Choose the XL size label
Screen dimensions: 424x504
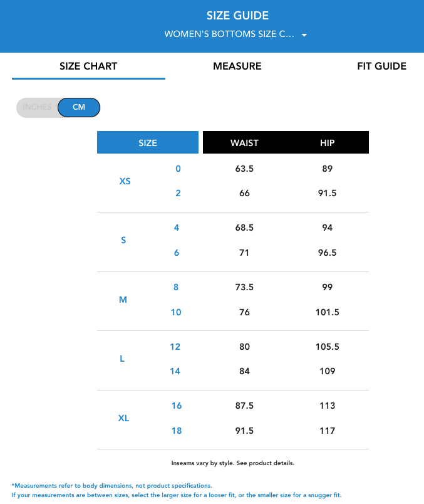pos(124,418)
